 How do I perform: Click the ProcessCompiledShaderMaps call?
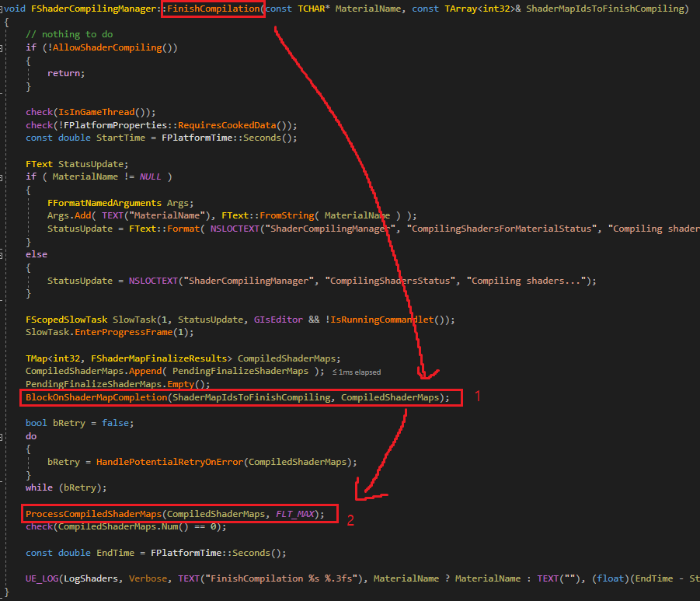[93, 514]
